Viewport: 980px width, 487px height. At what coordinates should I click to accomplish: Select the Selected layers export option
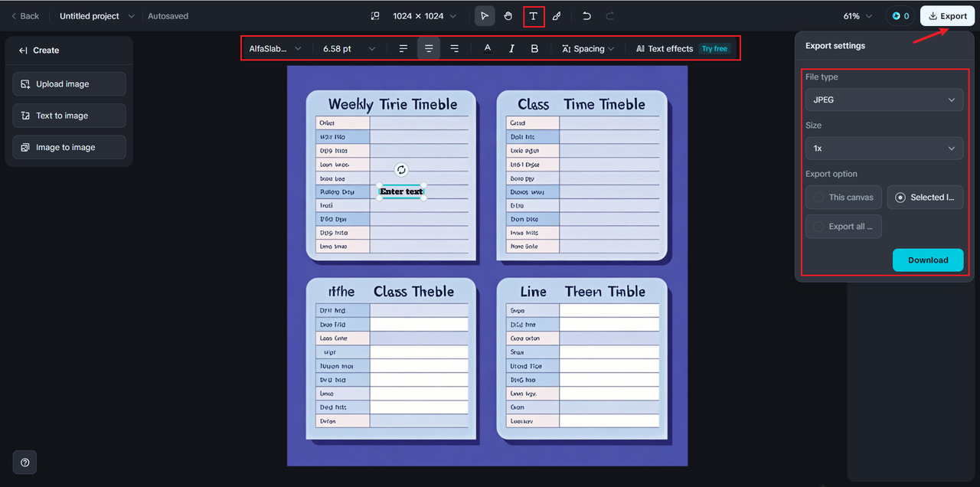(926, 198)
